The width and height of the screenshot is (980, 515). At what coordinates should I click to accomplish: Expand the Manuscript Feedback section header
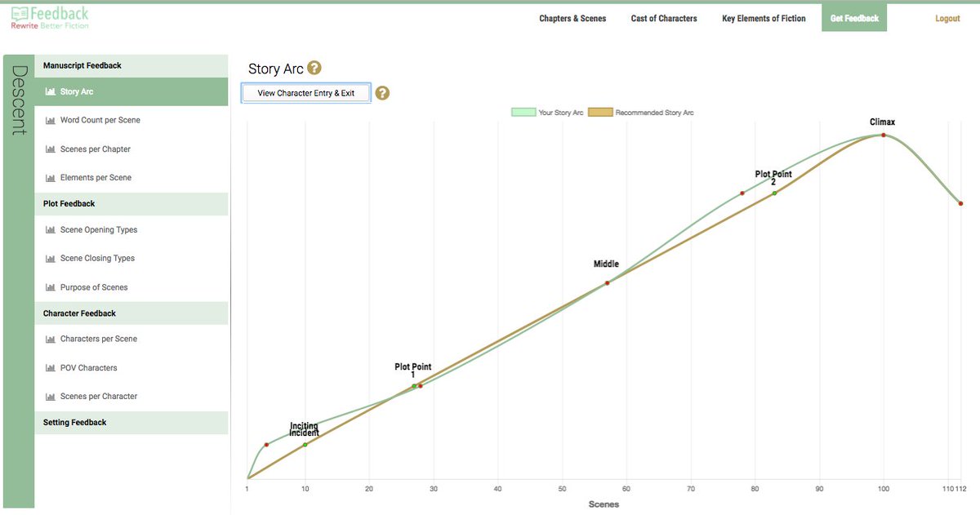tap(131, 65)
